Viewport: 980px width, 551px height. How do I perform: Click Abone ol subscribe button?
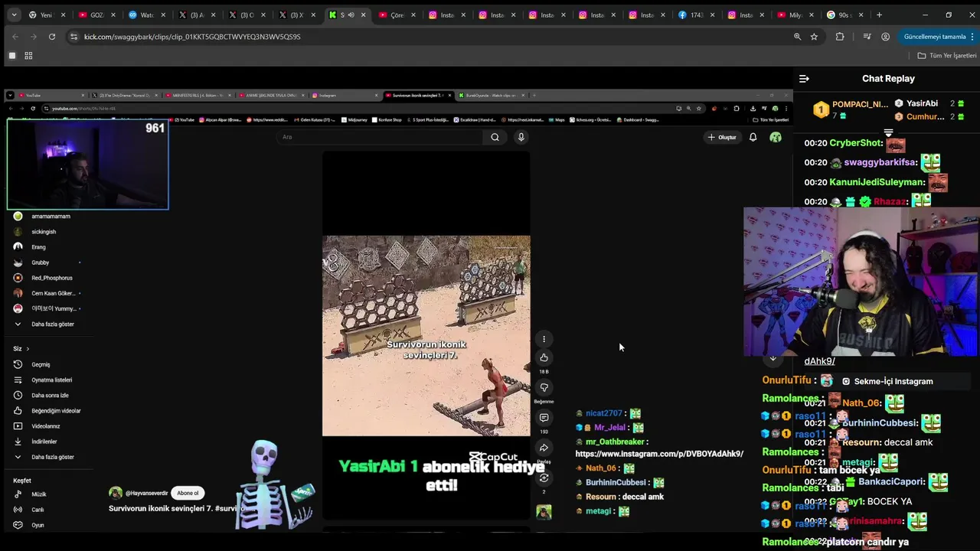[188, 493]
